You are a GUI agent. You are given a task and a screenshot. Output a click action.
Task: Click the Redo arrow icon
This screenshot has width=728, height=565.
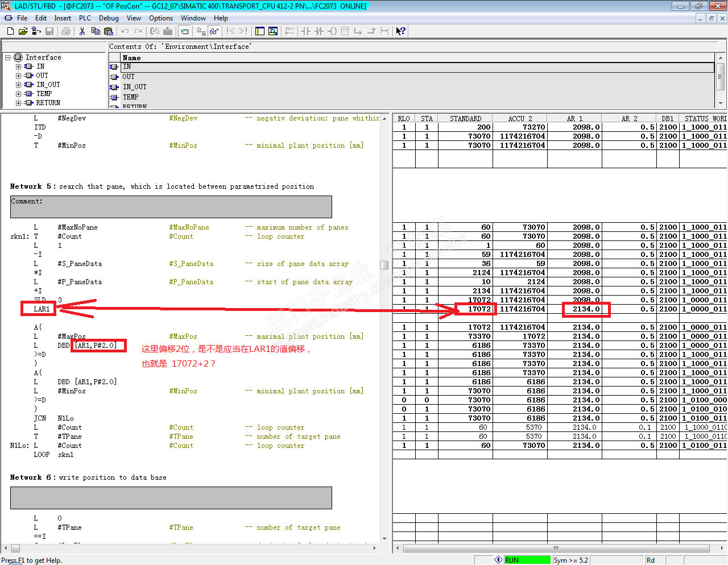138,31
